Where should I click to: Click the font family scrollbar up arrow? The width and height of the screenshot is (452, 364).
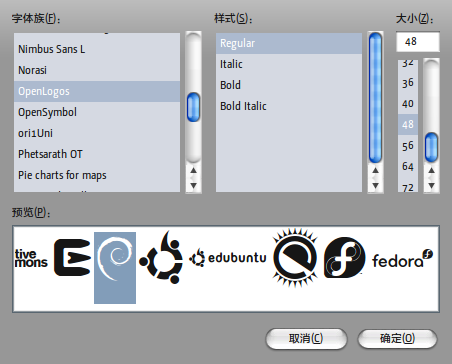point(194,170)
